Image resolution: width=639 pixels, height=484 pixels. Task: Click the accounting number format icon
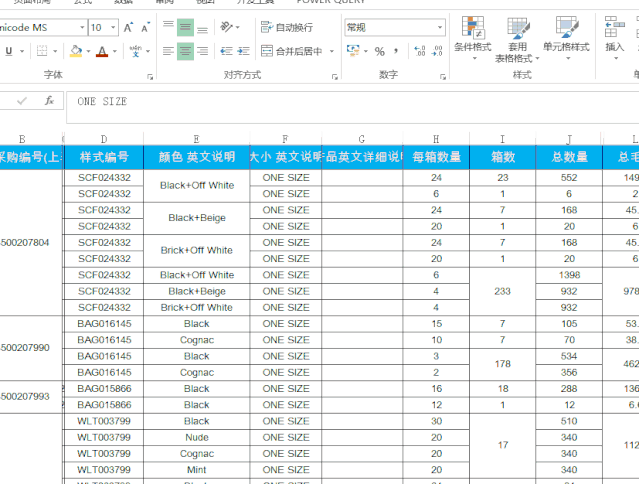(x=353, y=51)
